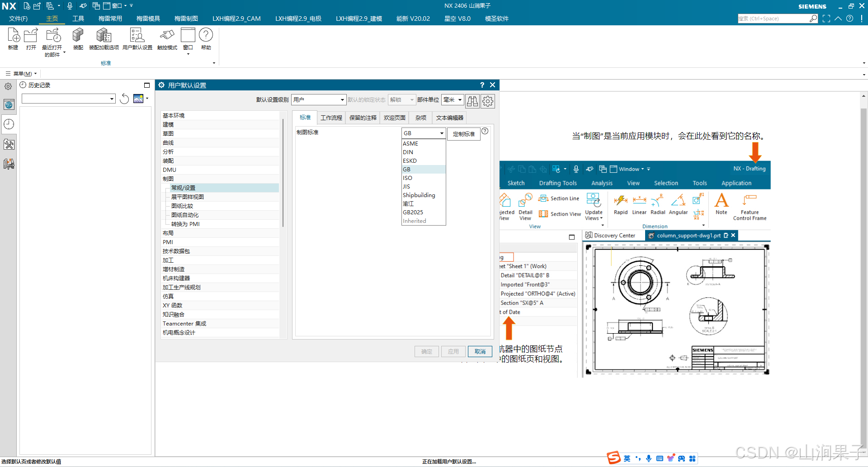Click the 帮助 help ribbon icon
This screenshot has height=467, width=868.
[206, 35]
